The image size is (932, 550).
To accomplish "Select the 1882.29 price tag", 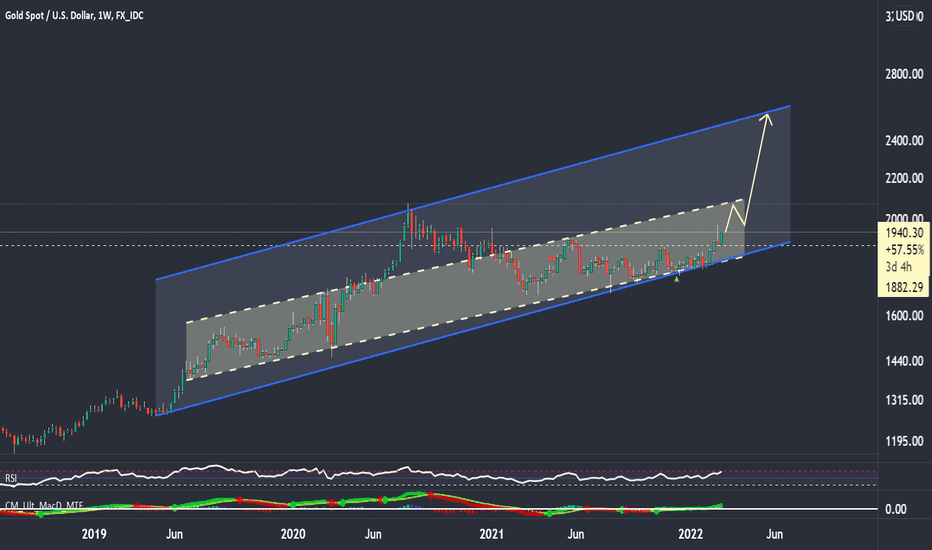I will click(x=904, y=288).
